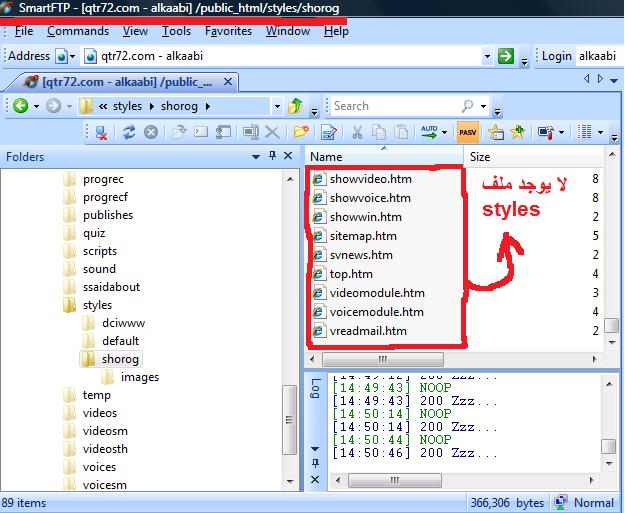Click the green Connect arrow button

(506, 56)
